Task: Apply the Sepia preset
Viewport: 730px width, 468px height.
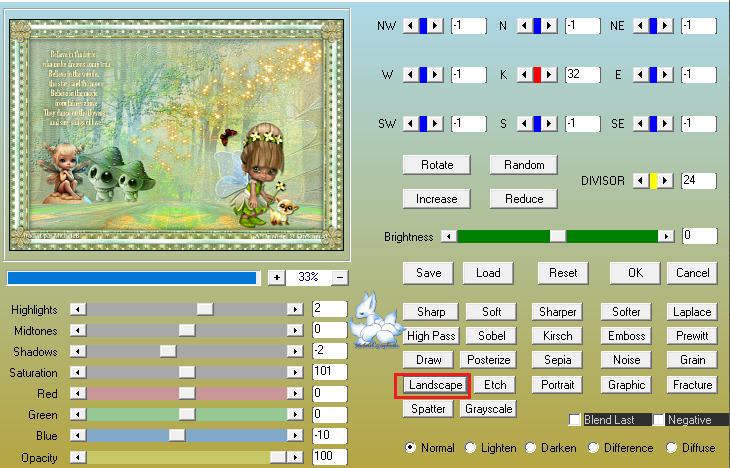Action: click(x=557, y=360)
